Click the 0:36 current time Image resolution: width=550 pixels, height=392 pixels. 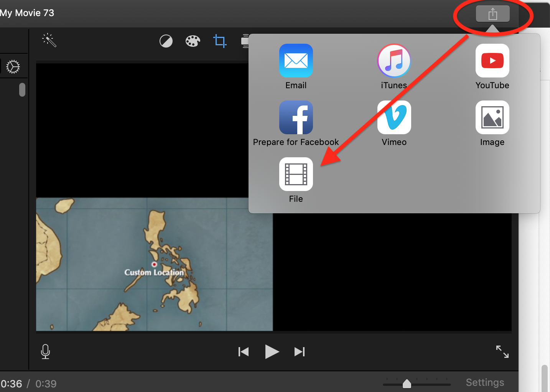pyautogui.click(x=12, y=384)
